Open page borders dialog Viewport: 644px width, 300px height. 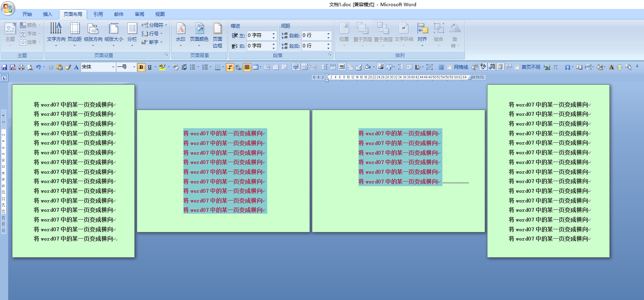coord(218,35)
